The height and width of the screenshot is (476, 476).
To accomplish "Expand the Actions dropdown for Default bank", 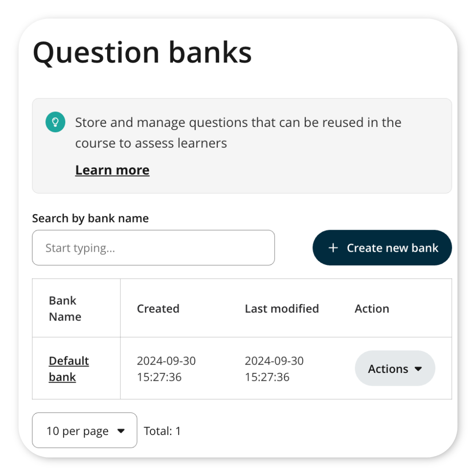I will [x=395, y=368].
